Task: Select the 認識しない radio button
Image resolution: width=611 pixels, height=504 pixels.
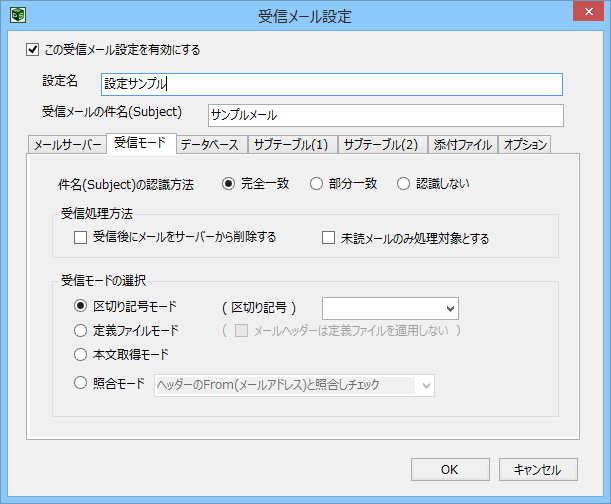Action: 403,184
